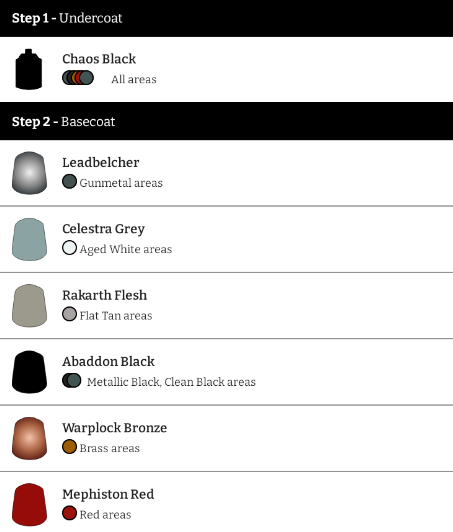Click the Warplock Bronze title text
Image resolution: width=453 pixels, height=532 pixels.
pos(115,428)
